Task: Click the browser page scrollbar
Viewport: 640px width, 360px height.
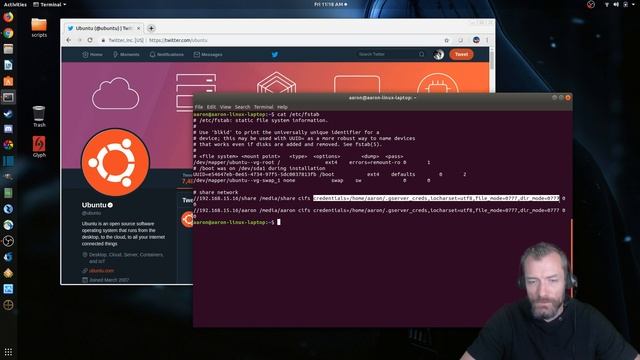Action: (492, 59)
